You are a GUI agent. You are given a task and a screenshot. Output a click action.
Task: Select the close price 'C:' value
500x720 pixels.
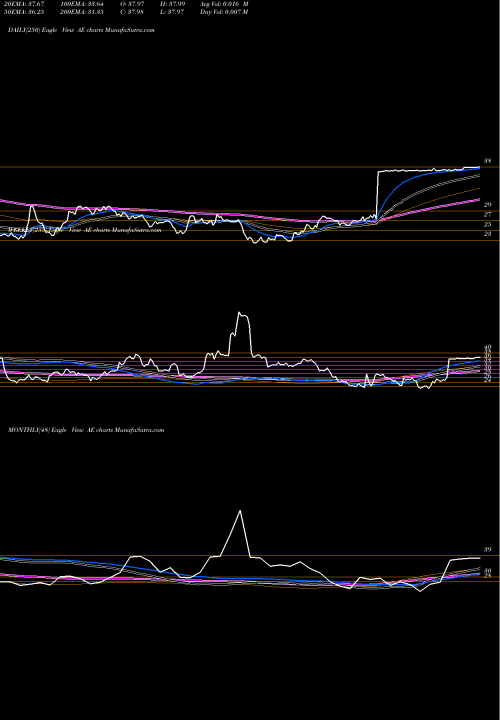pos(132,12)
